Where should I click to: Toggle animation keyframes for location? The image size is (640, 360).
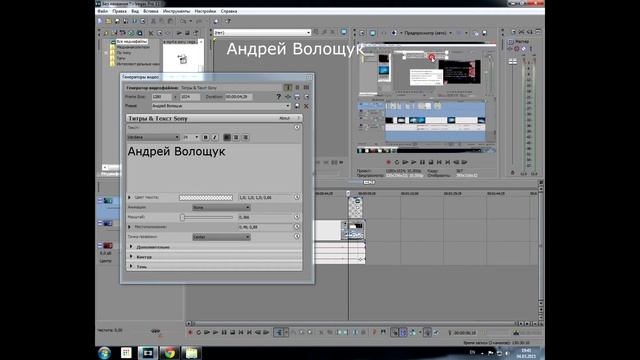point(297,227)
